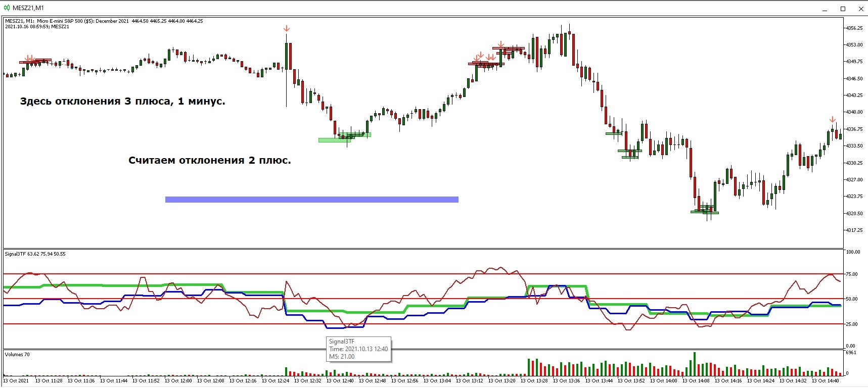
Task: Click the 4320.50 price scale label
Action: 854,214
